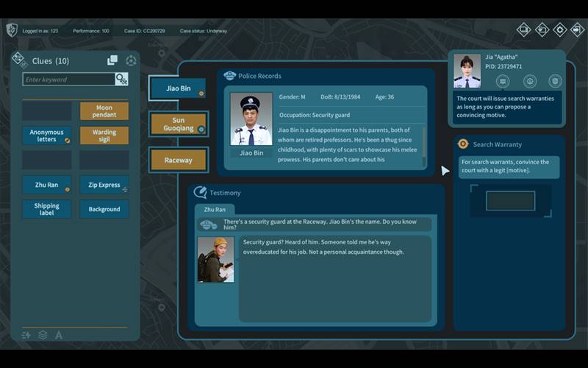Click the chat message icon under Jia Agatha

[x=502, y=81]
